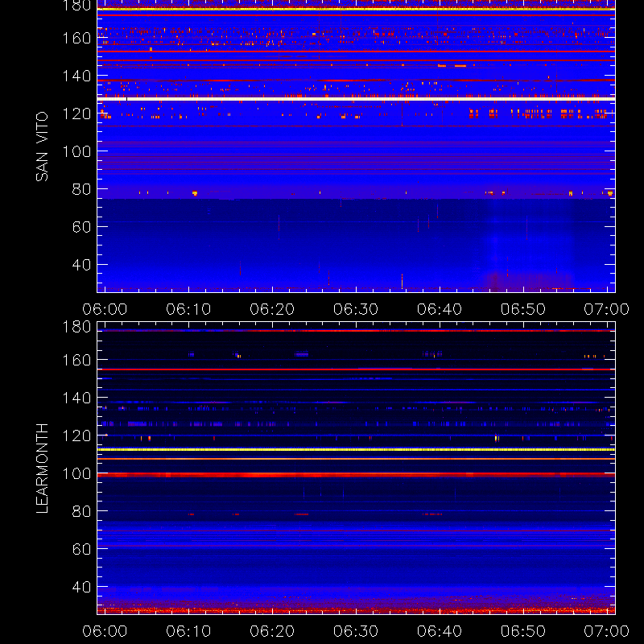Image resolution: width=644 pixels, height=644 pixels.
Task: Select the 160 frequency label on San Vito axis
Action: tap(76, 38)
